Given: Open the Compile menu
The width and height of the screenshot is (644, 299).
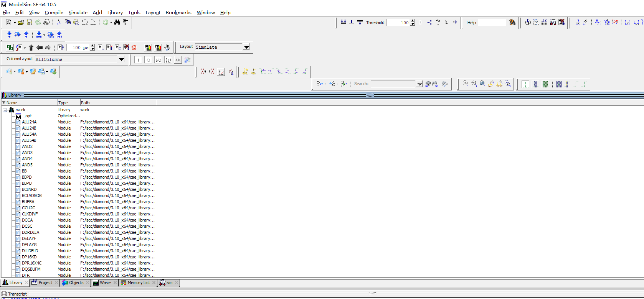Looking at the screenshot, I should pos(54,13).
